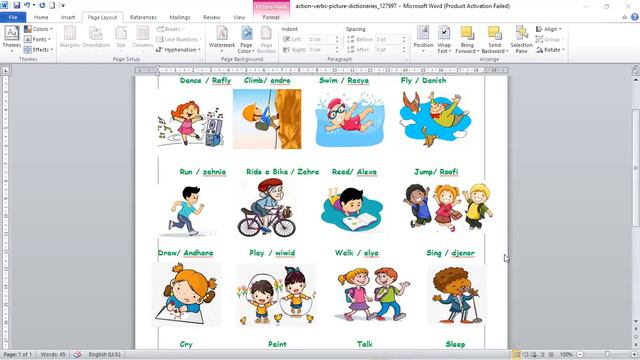Open the Hyphenation dropdown
The width and height of the screenshot is (640, 360).
tap(178, 49)
